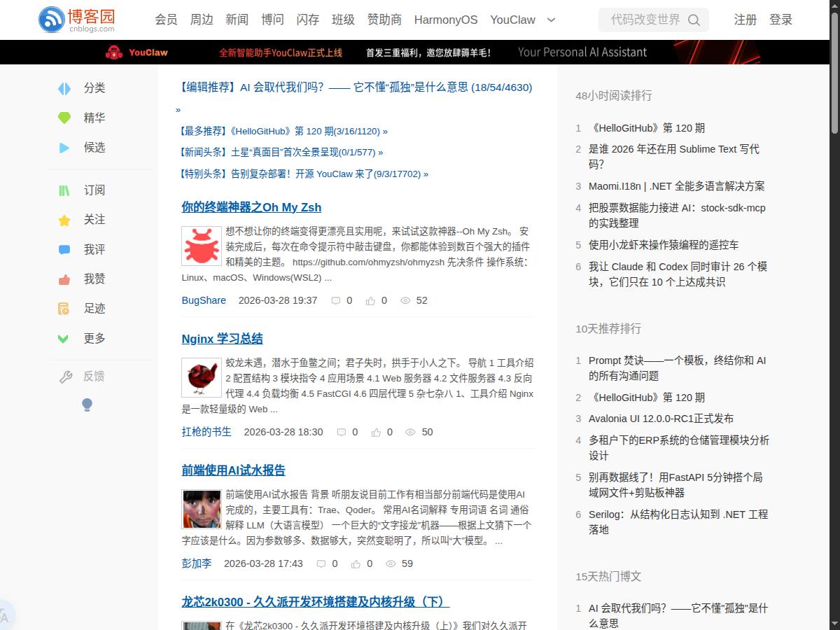
Task: Select the 我评 comment bubble icon
Action: 64,249
